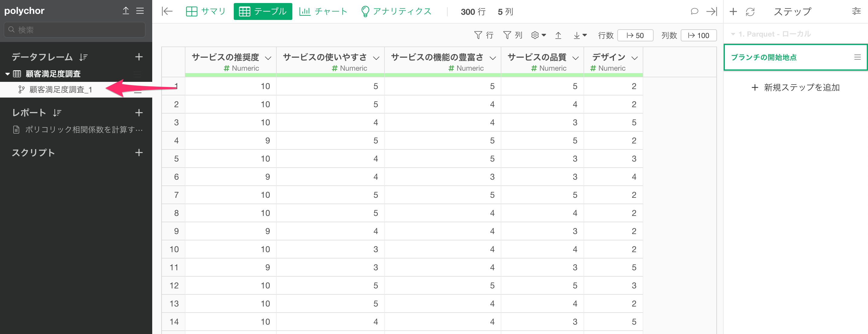
Task: Click the refresh steps icon
Action: click(x=750, y=12)
